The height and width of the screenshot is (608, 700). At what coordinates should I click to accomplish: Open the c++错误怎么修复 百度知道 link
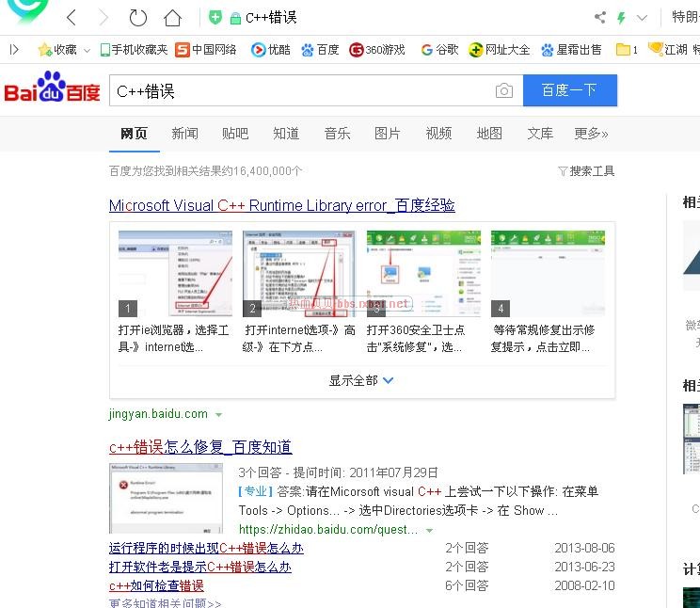[200, 447]
